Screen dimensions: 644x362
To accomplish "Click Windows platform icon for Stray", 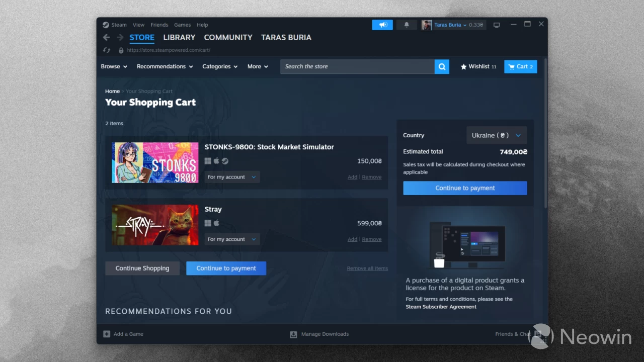I will coord(208,223).
